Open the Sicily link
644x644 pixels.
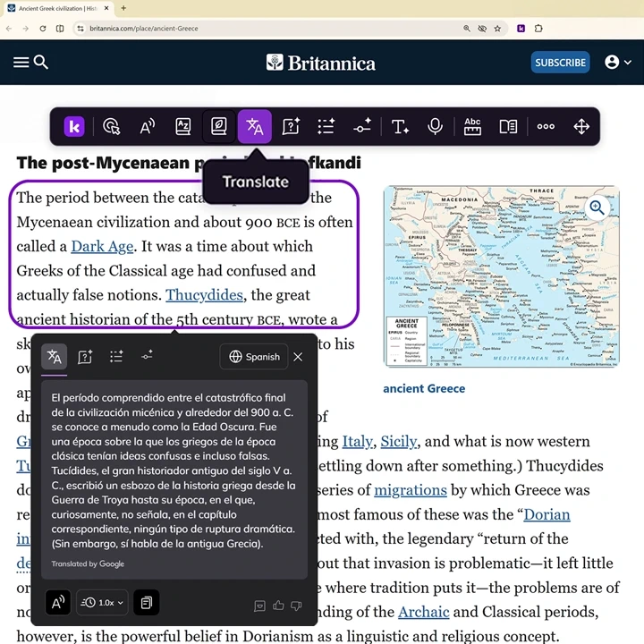click(x=398, y=442)
